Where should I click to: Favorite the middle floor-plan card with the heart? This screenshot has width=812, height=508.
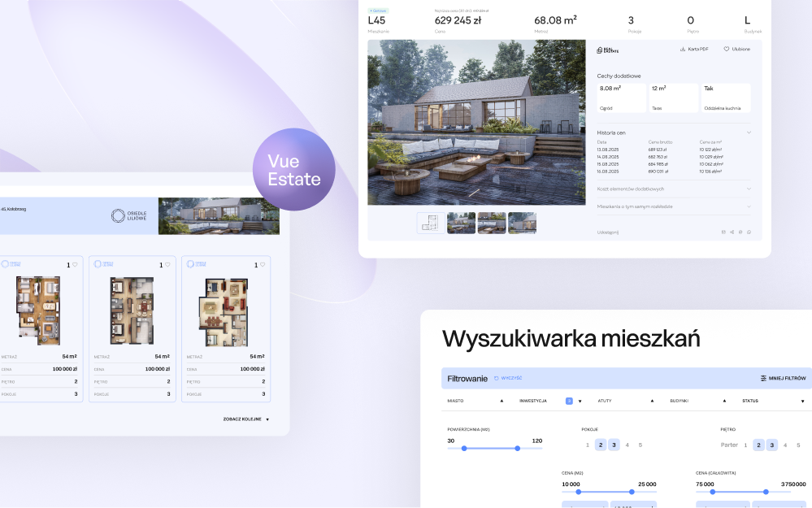(x=167, y=265)
